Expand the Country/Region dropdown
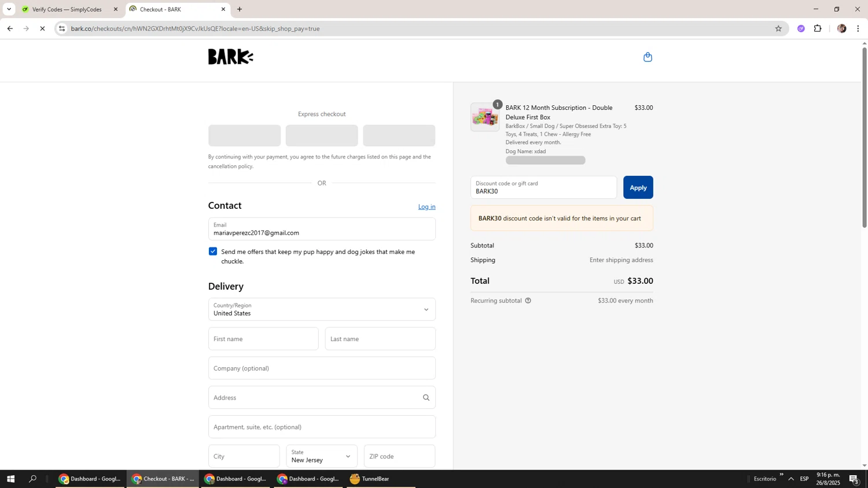The width and height of the screenshot is (868, 488). tap(322, 309)
